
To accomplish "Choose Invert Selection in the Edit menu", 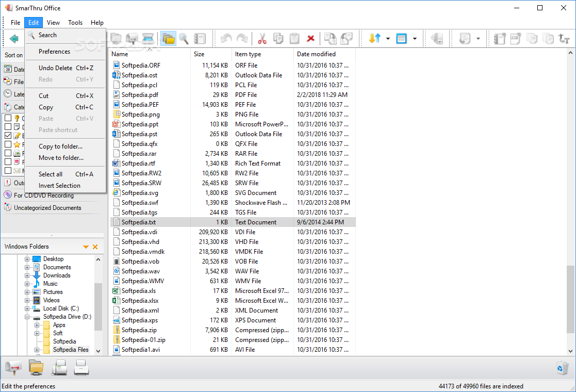I will (x=65, y=186).
